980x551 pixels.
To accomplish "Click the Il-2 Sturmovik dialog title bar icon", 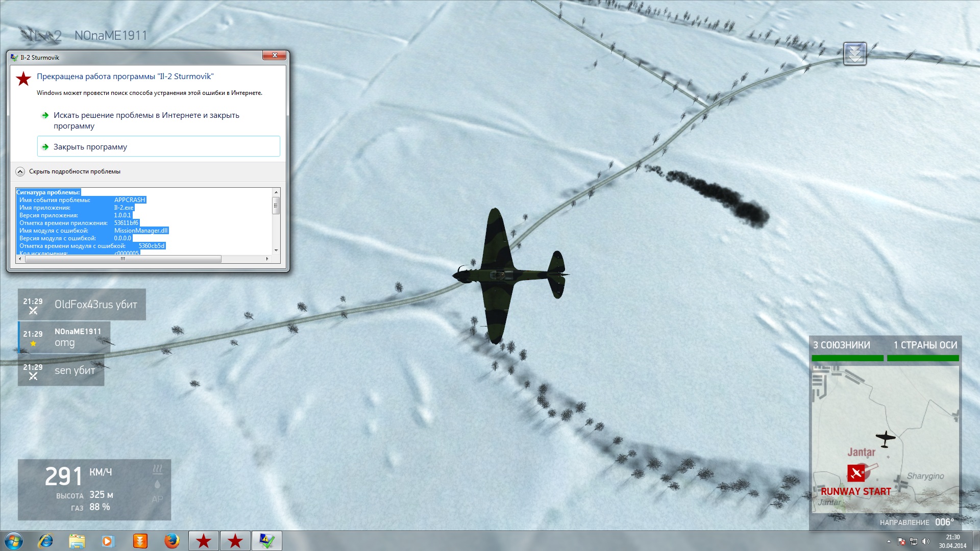I will (x=14, y=58).
